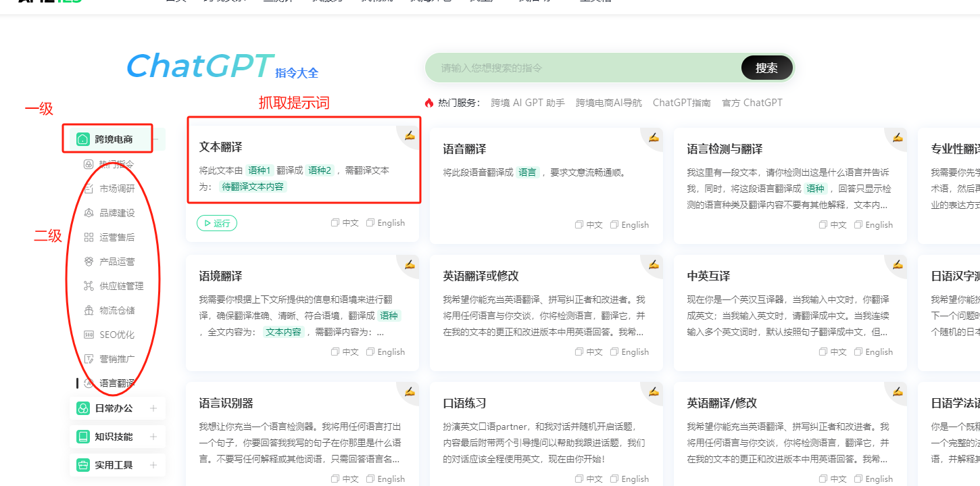
Task: Copy 中文 prompt of 语境翻译 card
Action: (345, 352)
